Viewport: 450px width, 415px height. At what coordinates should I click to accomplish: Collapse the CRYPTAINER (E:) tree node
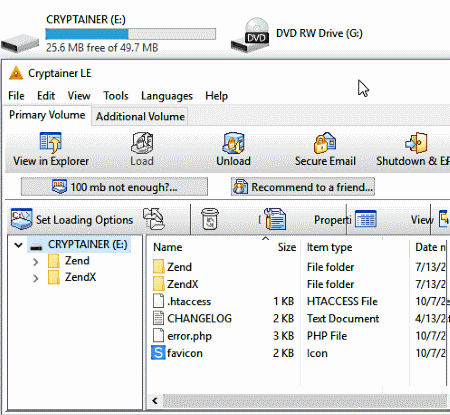point(18,245)
